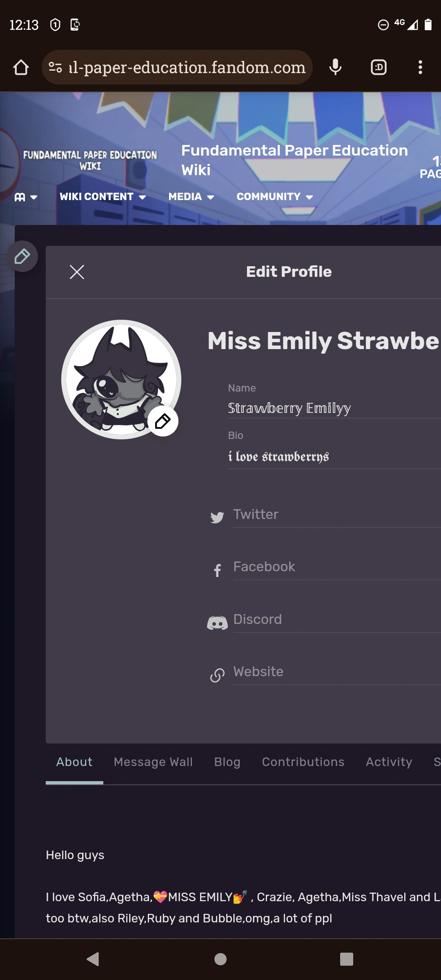Click the avatar edit pencil icon
Screen dimensions: 441x980
tap(163, 421)
